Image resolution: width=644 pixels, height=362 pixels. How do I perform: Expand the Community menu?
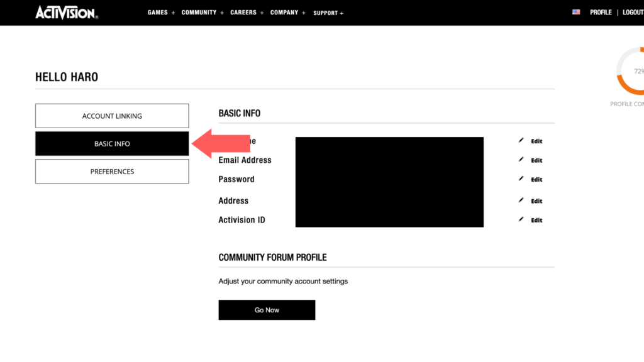pyautogui.click(x=203, y=13)
